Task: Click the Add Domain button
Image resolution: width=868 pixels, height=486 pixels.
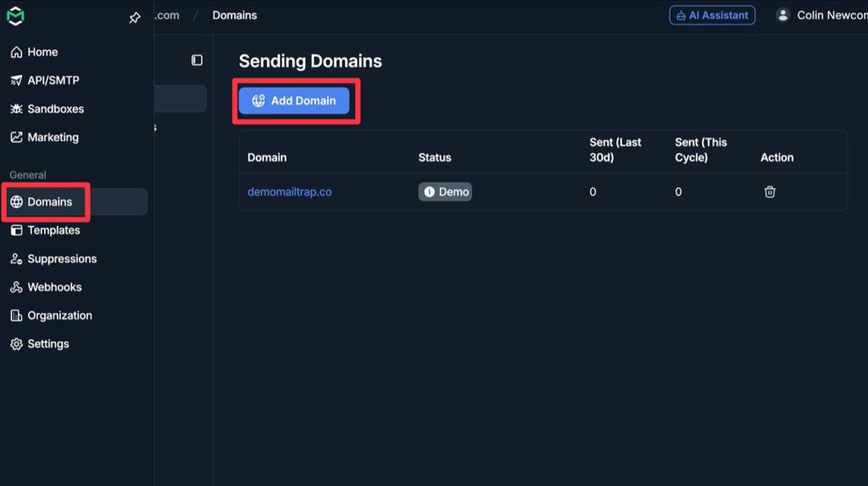Action: [x=294, y=101]
